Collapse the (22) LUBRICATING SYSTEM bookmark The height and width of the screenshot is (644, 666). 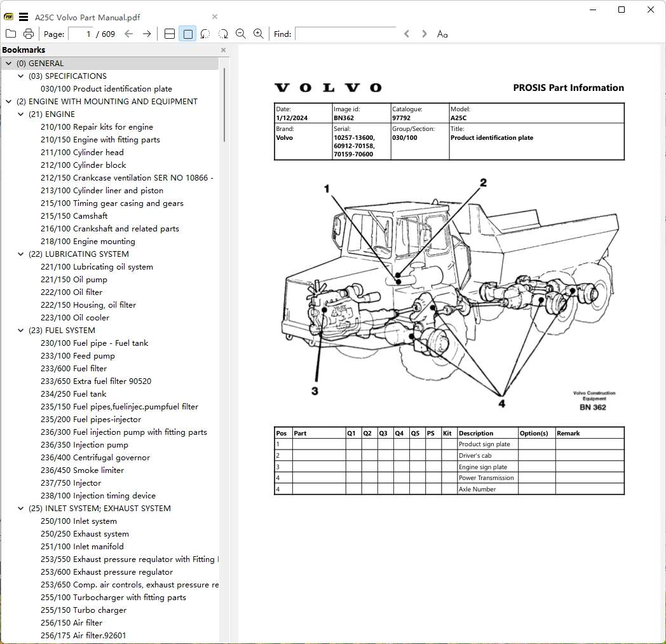point(20,254)
